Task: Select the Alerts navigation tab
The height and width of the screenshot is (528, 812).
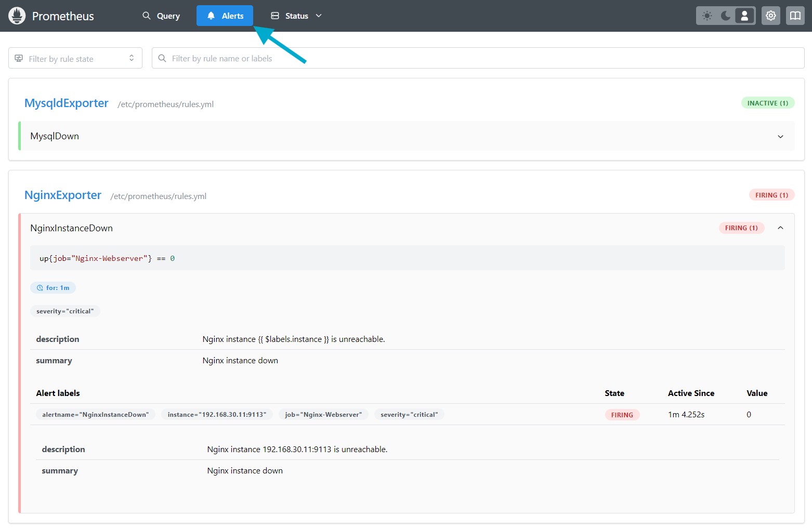Action: [225, 15]
